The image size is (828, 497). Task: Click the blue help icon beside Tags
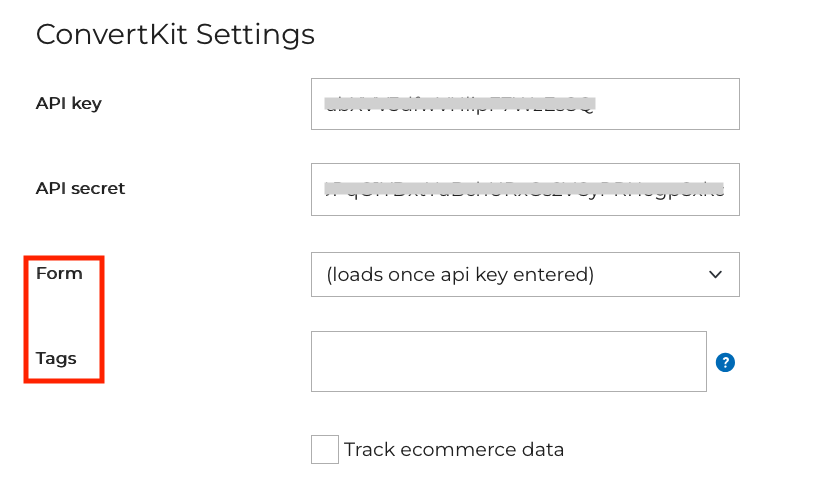click(726, 362)
